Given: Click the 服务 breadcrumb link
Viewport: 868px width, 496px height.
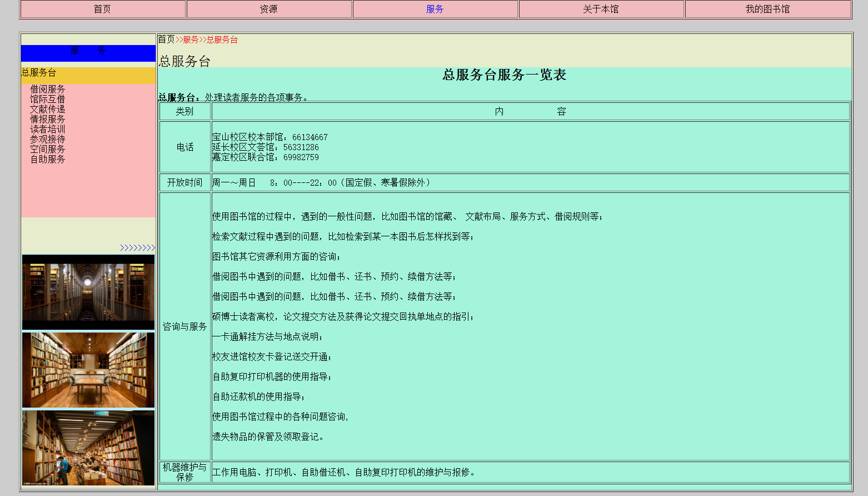Looking at the screenshot, I should (x=191, y=39).
